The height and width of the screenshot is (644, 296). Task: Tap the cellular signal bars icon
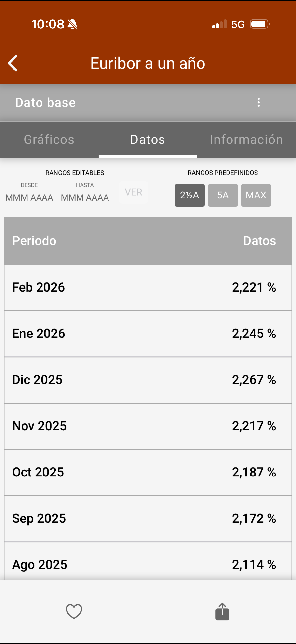pyautogui.click(x=219, y=24)
